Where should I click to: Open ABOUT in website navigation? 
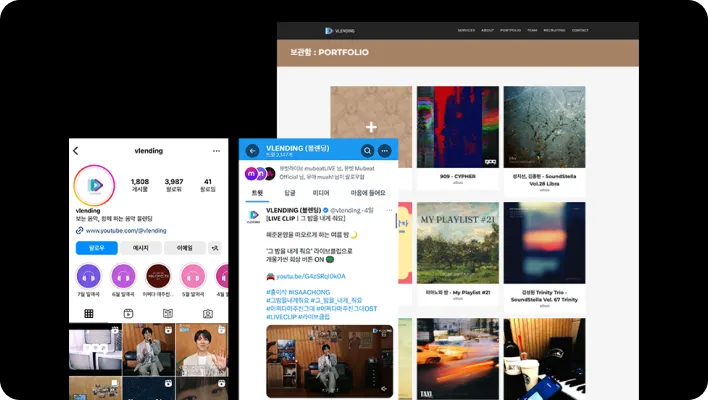(x=488, y=31)
